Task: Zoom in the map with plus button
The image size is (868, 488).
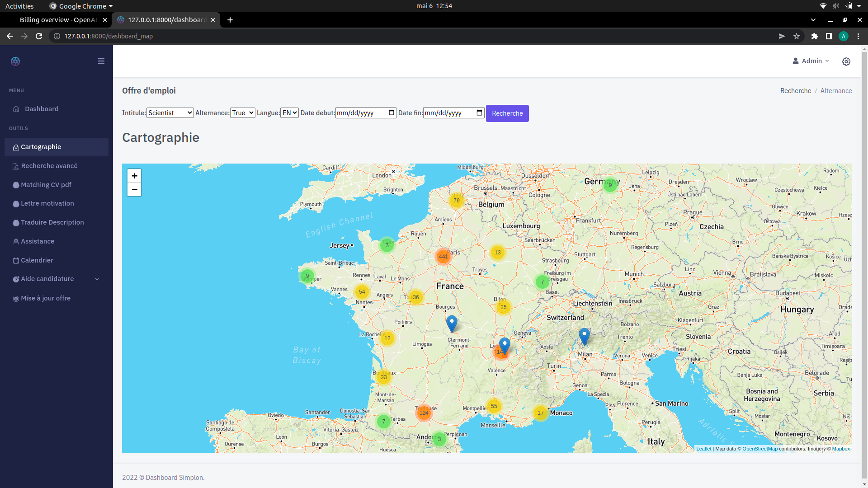Action: tap(134, 176)
